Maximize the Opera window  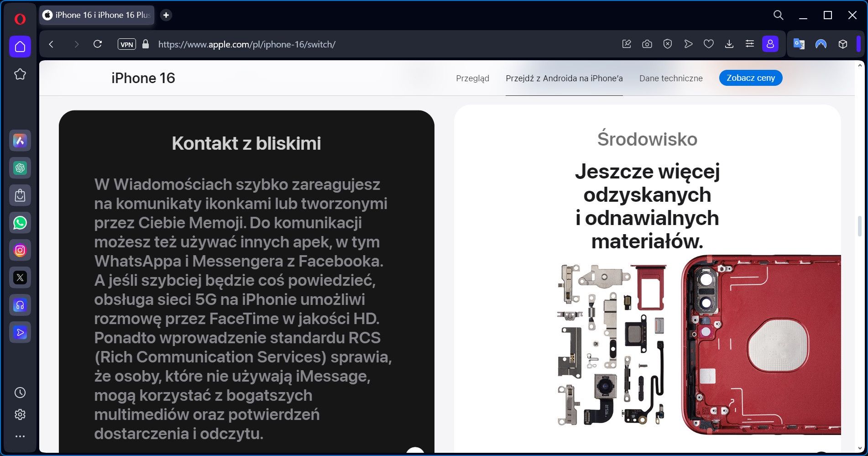[x=828, y=15]
